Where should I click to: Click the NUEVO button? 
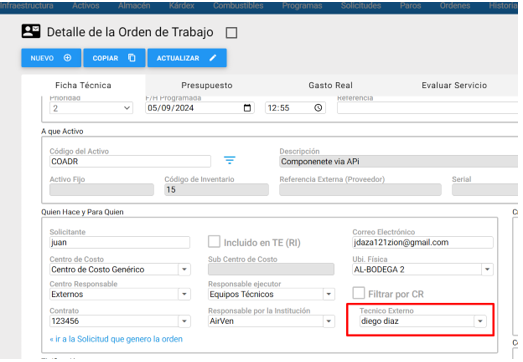point(51,58)
